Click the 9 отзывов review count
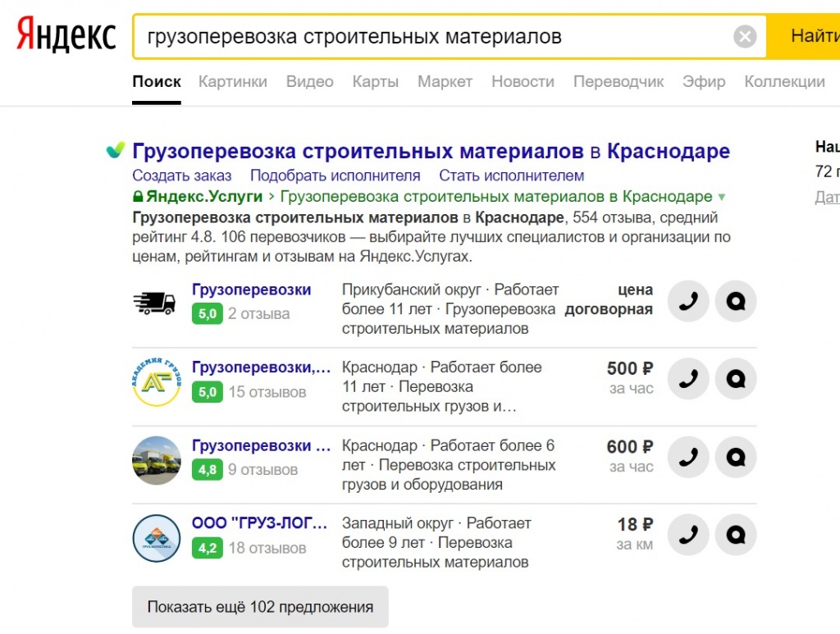840x634 pixels. [x=262, y=470]
